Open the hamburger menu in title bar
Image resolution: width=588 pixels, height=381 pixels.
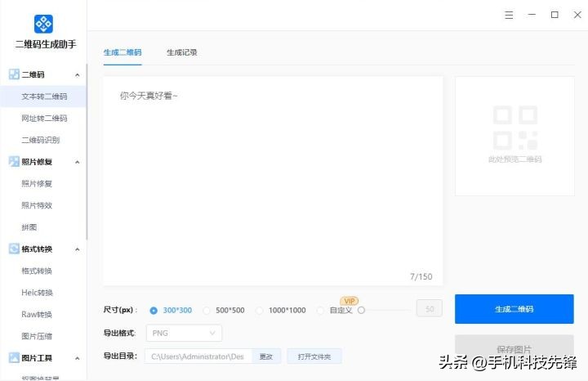(x=509, y=15)
